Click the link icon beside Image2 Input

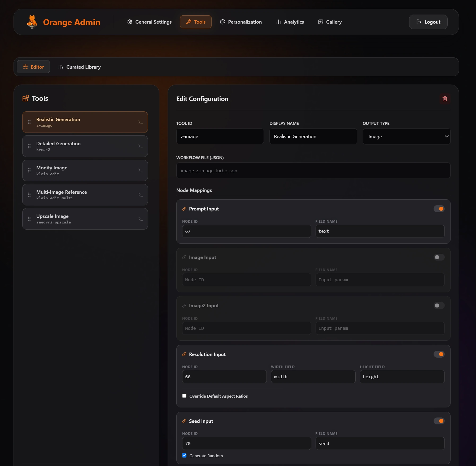coord(184,306)
